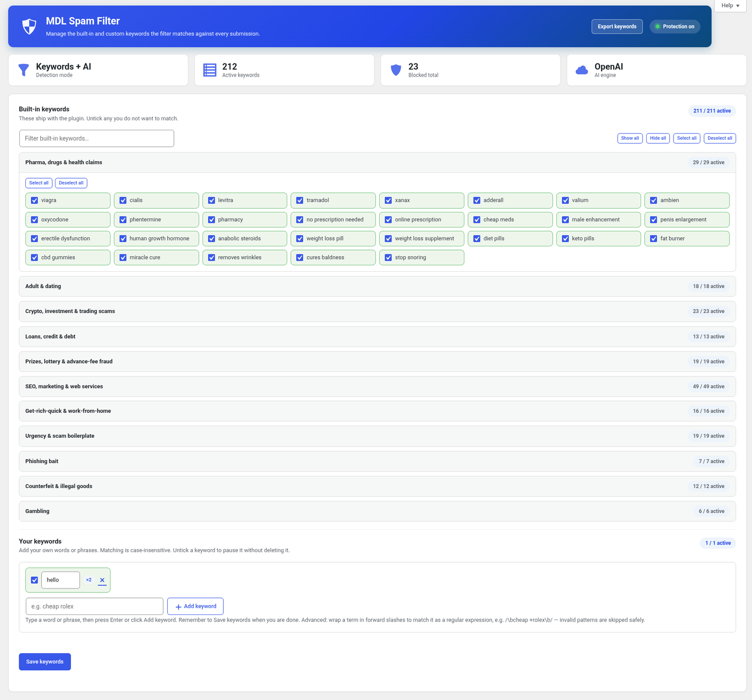Toggle the xanax keyword checkbox
The height and width of the screenshot is (700, 752).
click(388, 200)
